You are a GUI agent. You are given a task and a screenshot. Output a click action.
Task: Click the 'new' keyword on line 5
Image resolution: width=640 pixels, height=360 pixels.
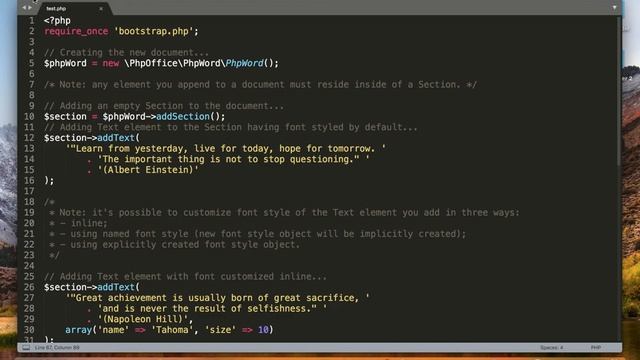click(x=111, y=63)
